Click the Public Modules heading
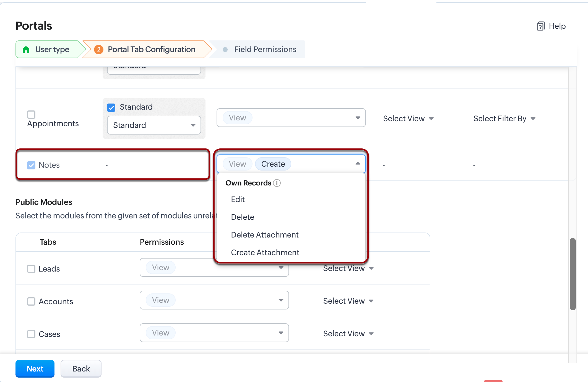The image size is (588, 382). [44, 202]
